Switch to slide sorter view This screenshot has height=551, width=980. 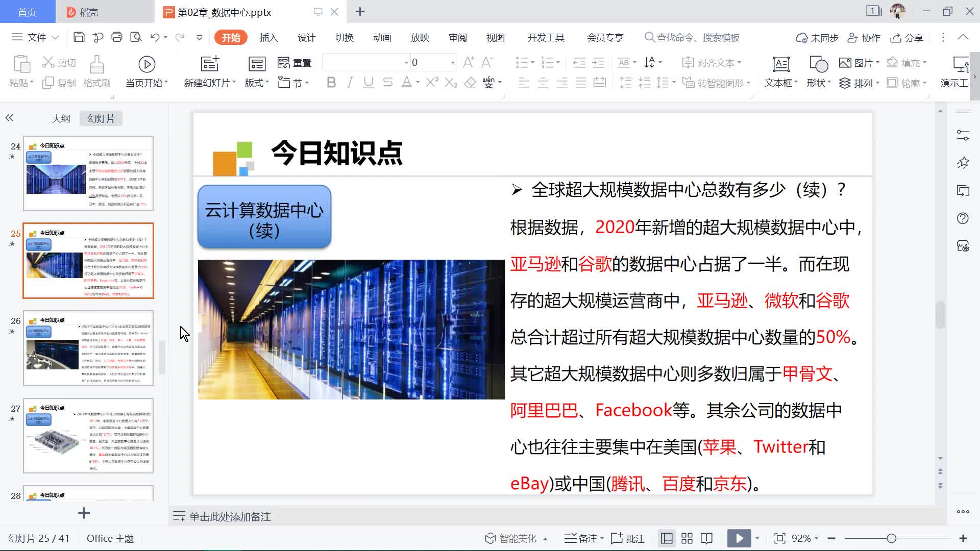[687, 538]
